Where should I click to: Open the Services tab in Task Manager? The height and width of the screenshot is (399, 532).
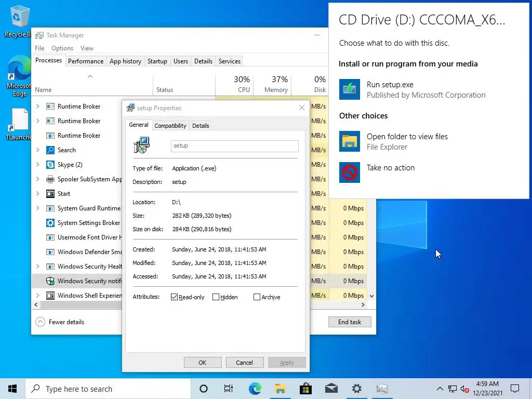[x=229, y=61]
